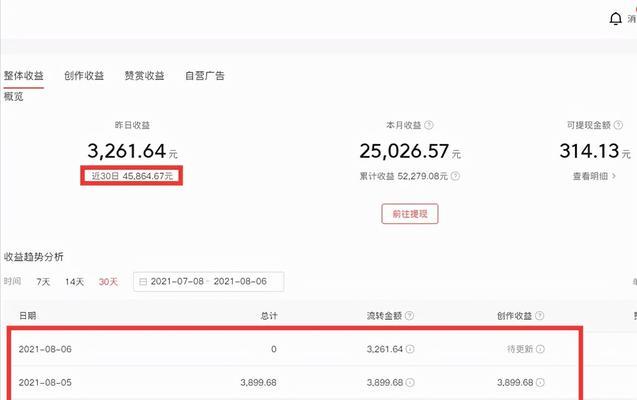Viewport: 637px width, 400px height.
Task: Click the 总计 value 0 for 2021-08-06
Action: click(x=274, y=349)
